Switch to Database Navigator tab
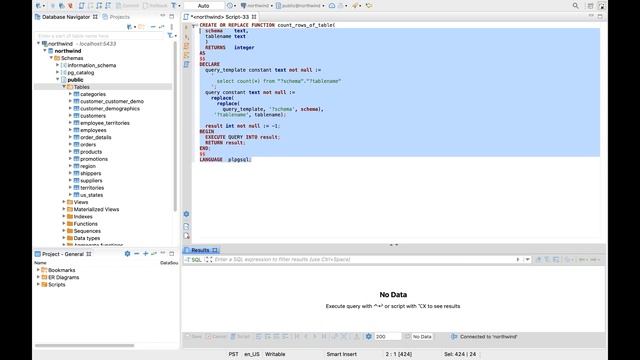640x360 pixels. pyautogui.click(x=66, y=17)
